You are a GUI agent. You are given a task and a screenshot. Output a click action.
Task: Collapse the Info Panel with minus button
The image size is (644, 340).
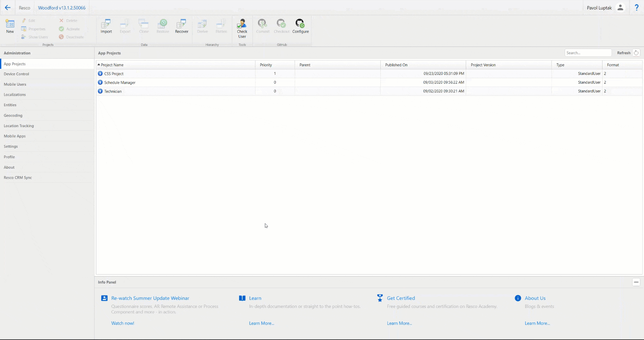(636, 282)
